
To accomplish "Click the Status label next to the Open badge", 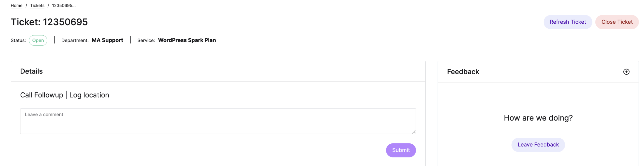I will pos(18,40).
